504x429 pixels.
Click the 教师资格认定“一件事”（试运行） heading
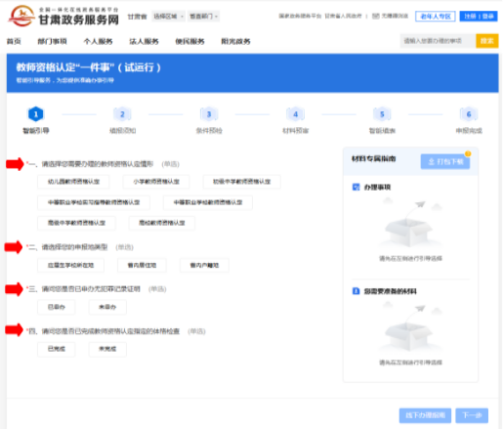click(89, 67)
